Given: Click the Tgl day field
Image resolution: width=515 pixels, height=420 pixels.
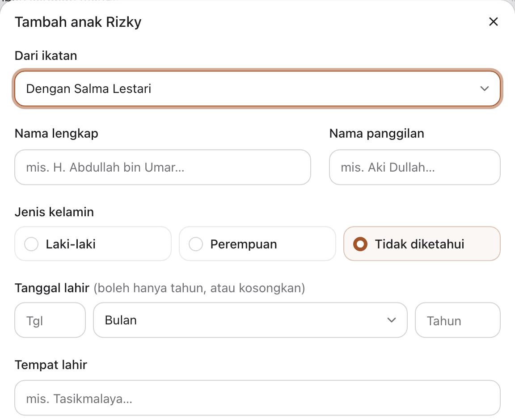Looking at the screenshot, I should [x=50, y=320].
